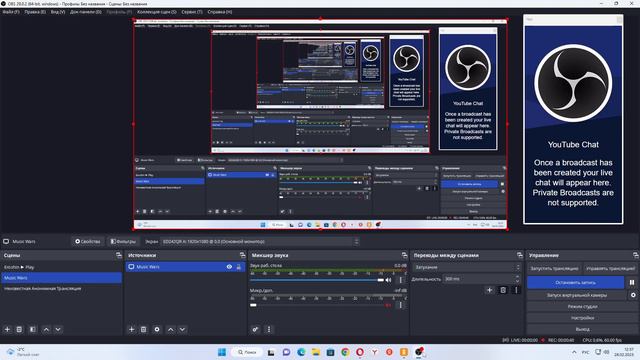This screenshot has width=640, height=360.
Task: Move selected source up in Sources toolbar
Action: [x=171, y=329]
